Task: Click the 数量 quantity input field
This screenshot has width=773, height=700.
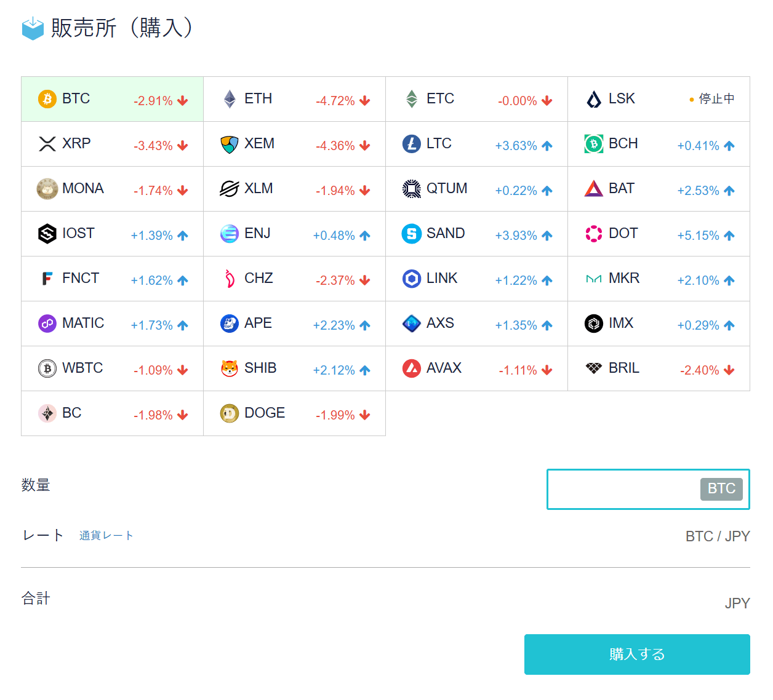Action: point(628,489)
